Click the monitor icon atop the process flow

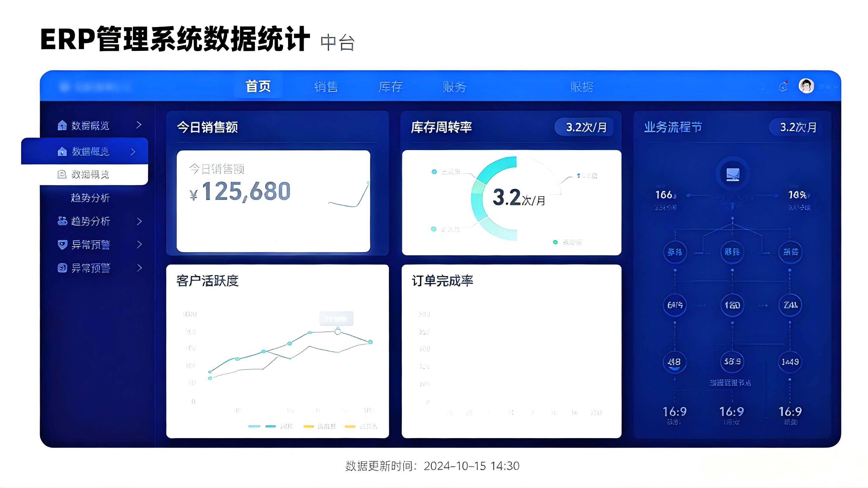(733, 174)
